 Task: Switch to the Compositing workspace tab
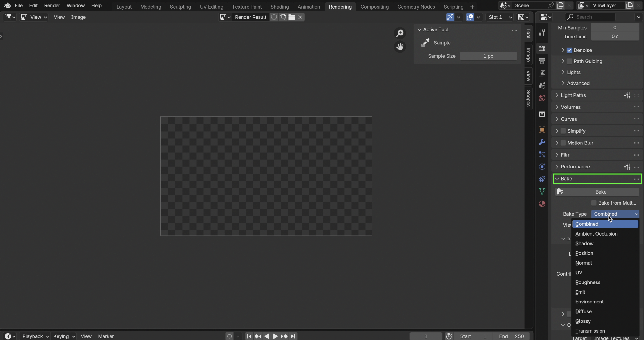click(374, 7)
